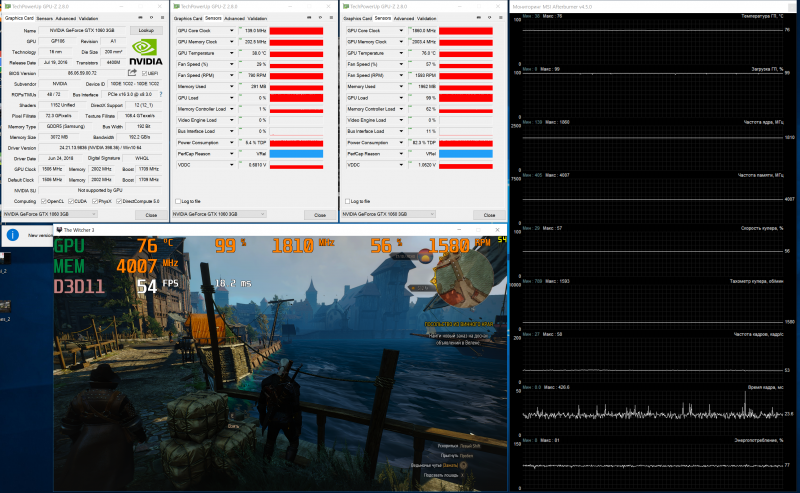The image size is (800, 493).
Task: Enable Log to file in loaded Sensors window (99% GPU Load)
Action: click(347, 201)
